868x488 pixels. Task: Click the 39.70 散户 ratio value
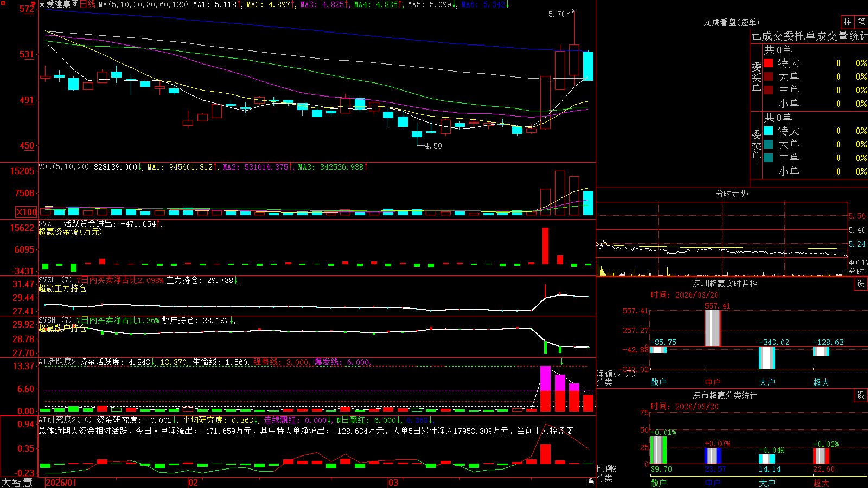click(x=661, y=469)
